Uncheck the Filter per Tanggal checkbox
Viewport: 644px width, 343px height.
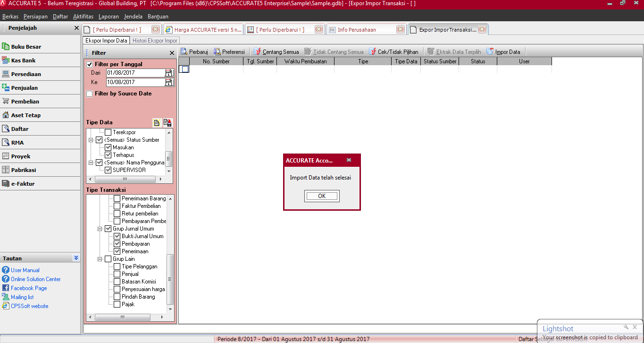[90, 64]
